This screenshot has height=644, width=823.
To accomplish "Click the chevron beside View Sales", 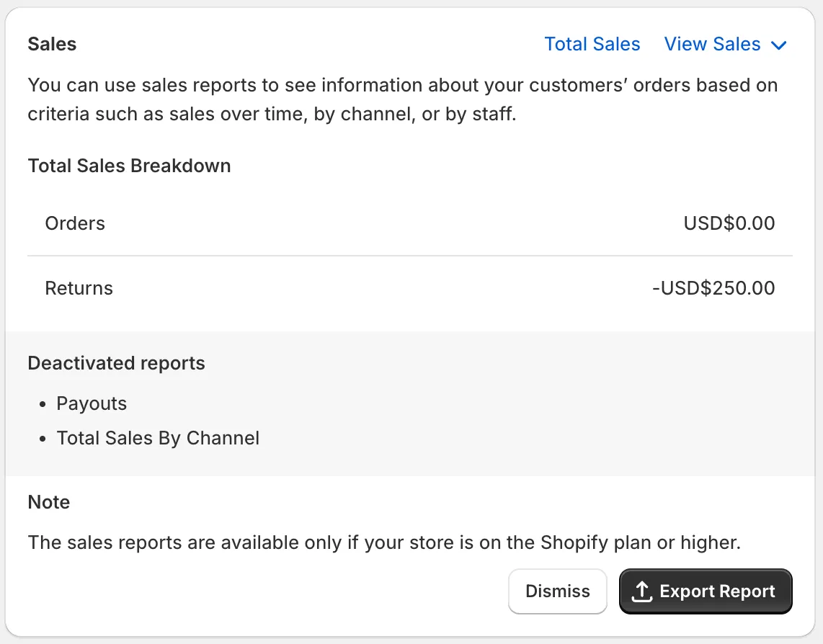I will (x=778, y=45).
